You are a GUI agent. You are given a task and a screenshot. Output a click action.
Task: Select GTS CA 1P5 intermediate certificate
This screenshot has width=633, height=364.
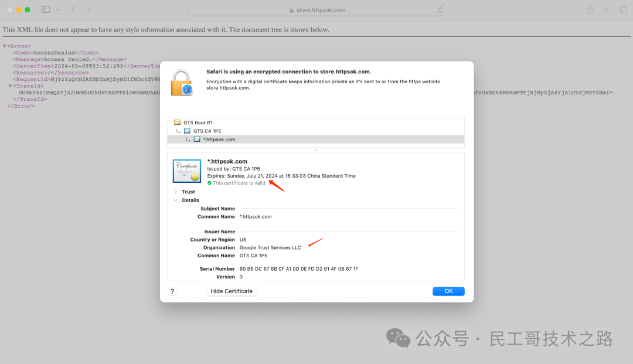pos(316,131)
